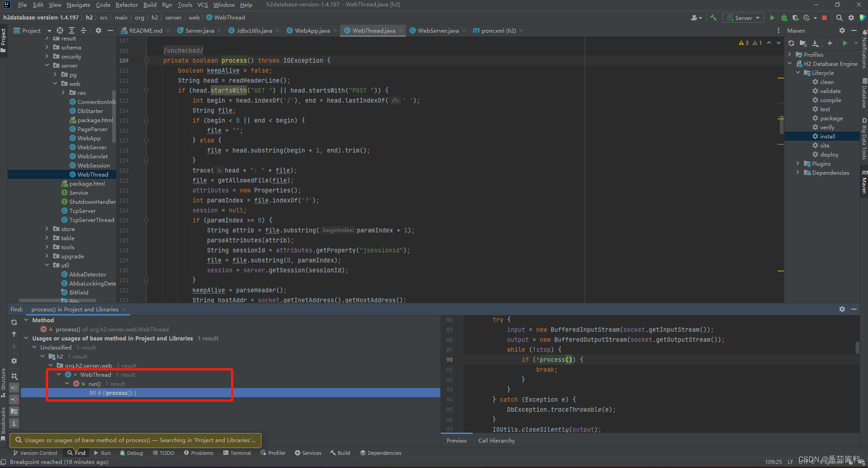Add Maven project with plus icon
Image resolution: width=868 pixels, height=468 pixels.
(x=830, y=43)
